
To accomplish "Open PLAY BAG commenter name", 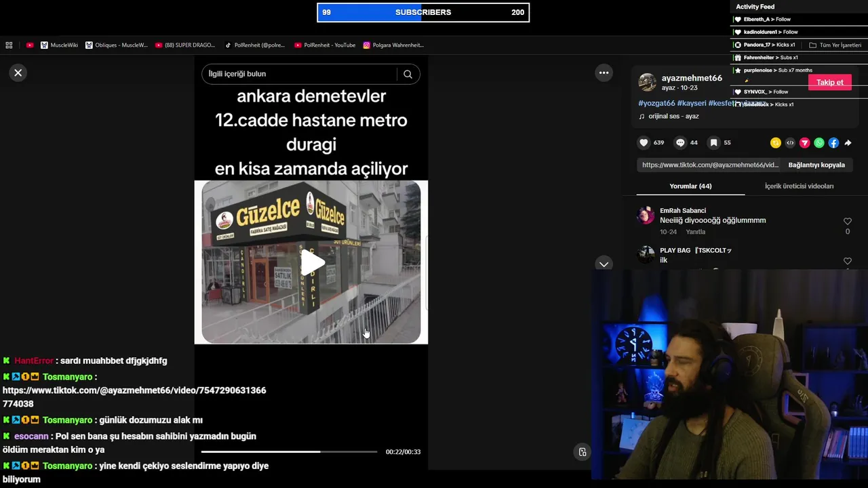I will pyautogui.click(x=695, y=251).
